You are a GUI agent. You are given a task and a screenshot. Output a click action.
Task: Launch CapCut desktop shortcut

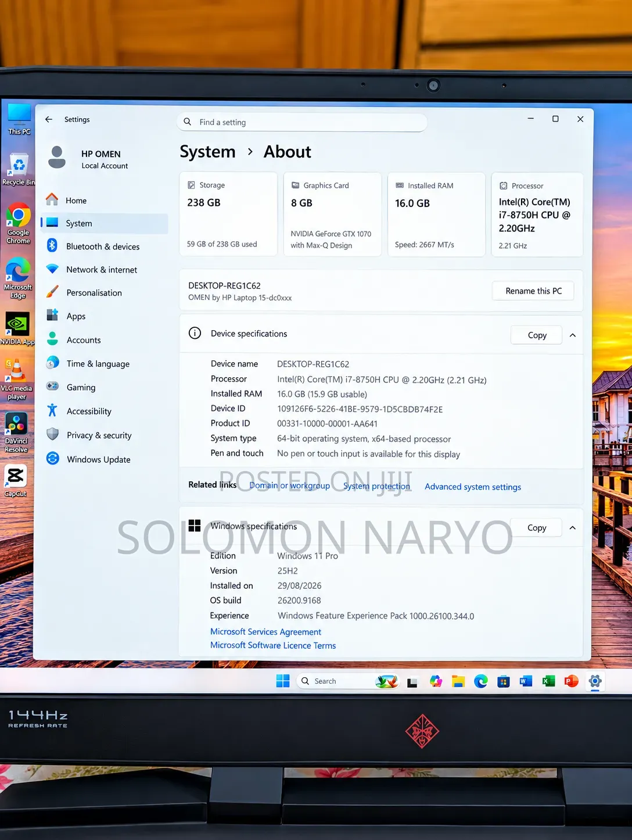[x=16, y=481]
